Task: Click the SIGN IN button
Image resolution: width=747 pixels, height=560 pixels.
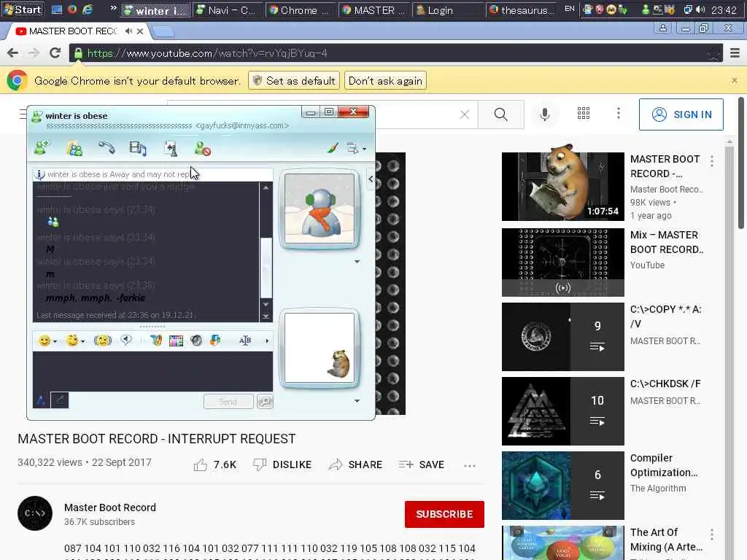Action: point(681,114)
